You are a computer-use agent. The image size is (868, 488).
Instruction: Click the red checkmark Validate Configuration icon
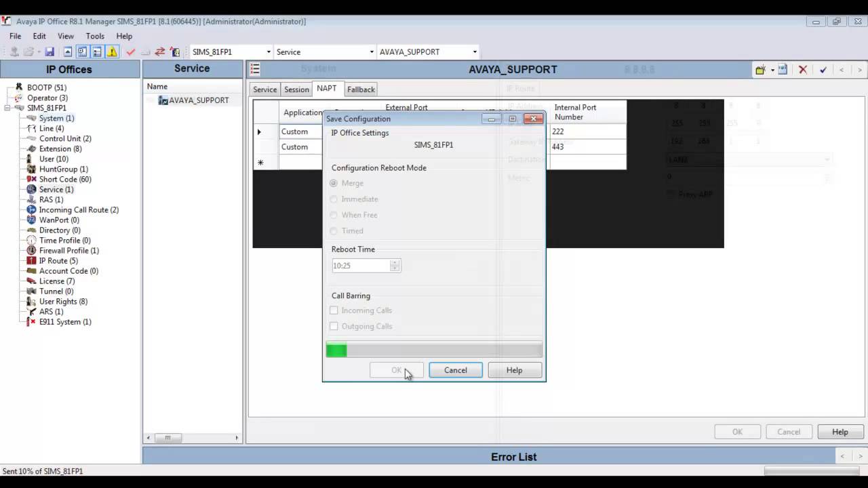[130, 52]
